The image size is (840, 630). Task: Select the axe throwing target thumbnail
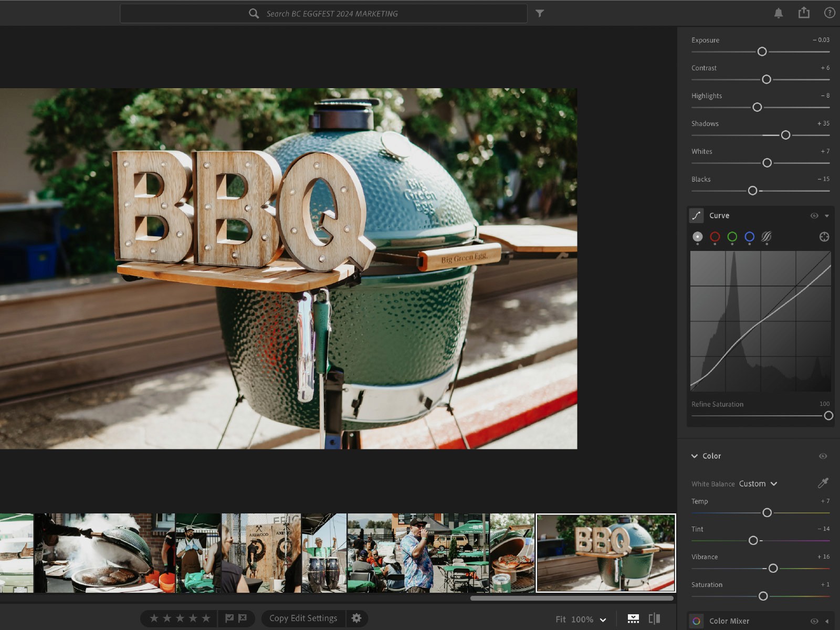click(x=261, y=553)
